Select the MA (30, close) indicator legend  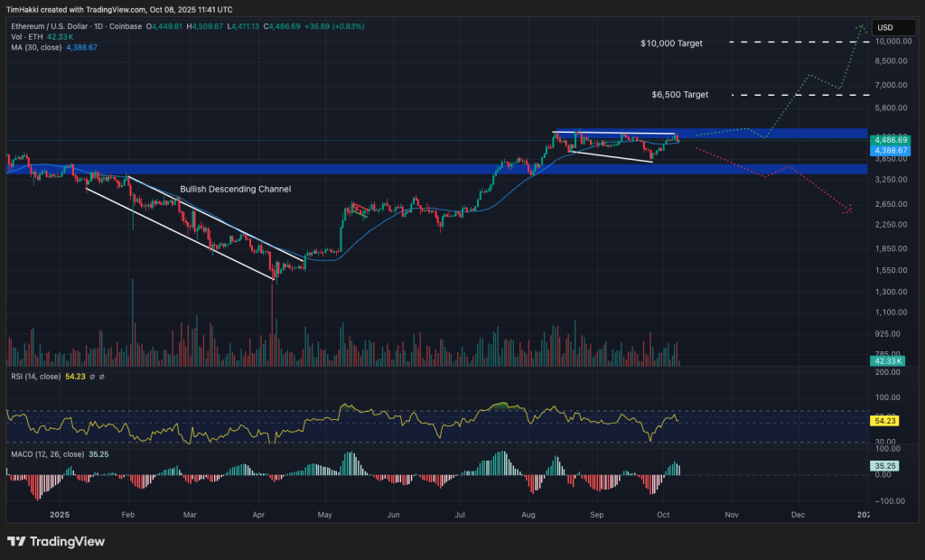pos(37,47)
